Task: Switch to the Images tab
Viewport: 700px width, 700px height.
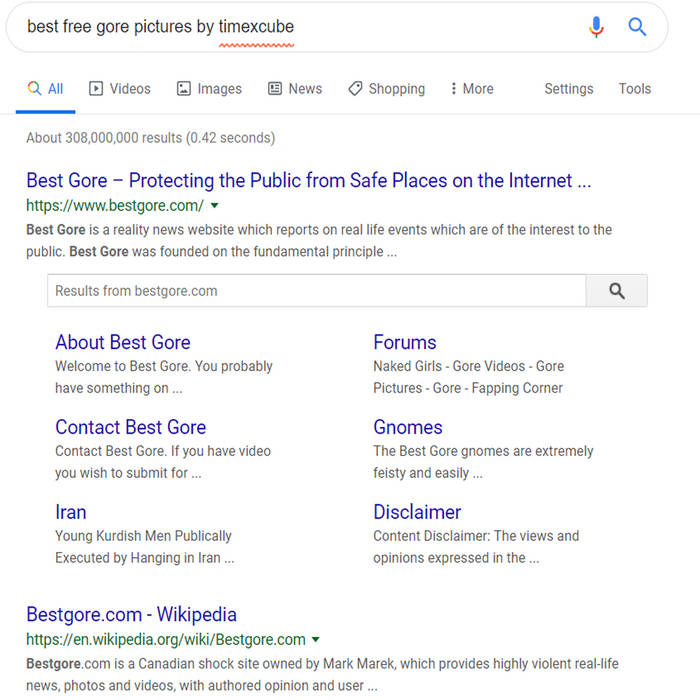Action: [x=209, y=88]
